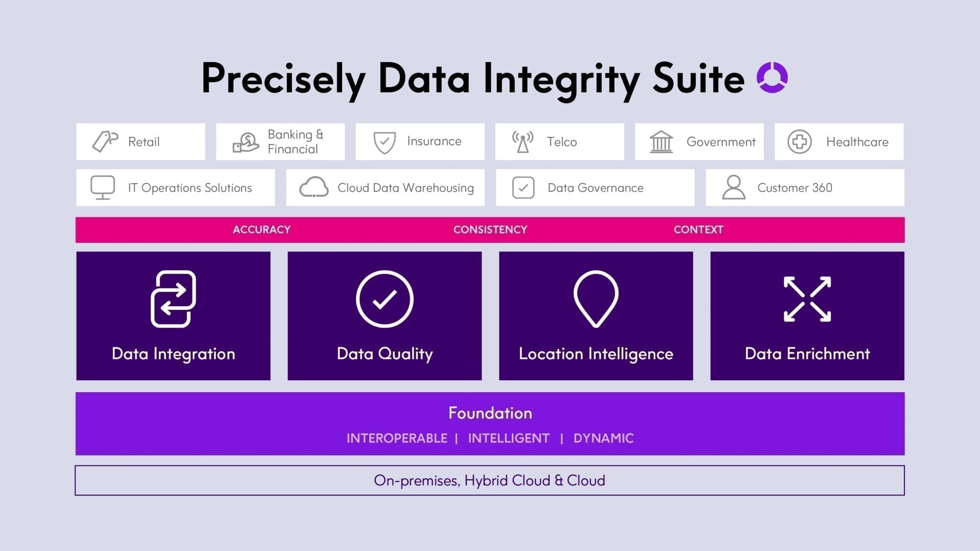The width and height of the screenshot is (980, 551).
Task: Click the Insurance shield icon
Action: pos(383,141)
